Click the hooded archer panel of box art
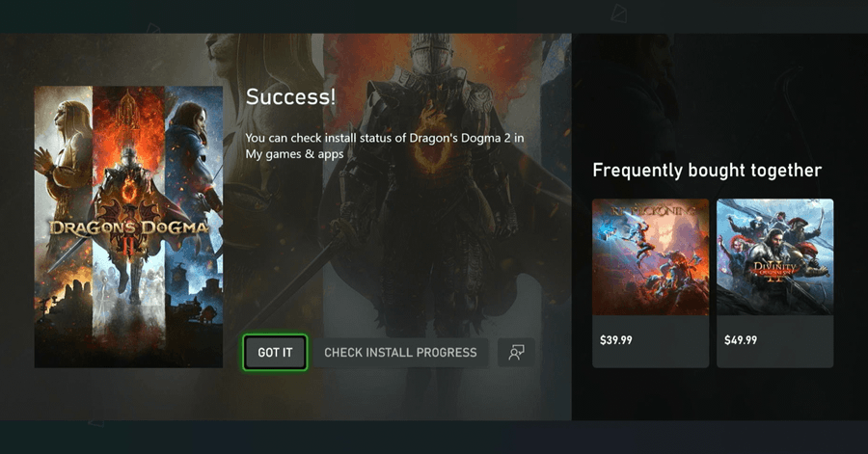This screenshot has width=868, height=454. [194, 227]
